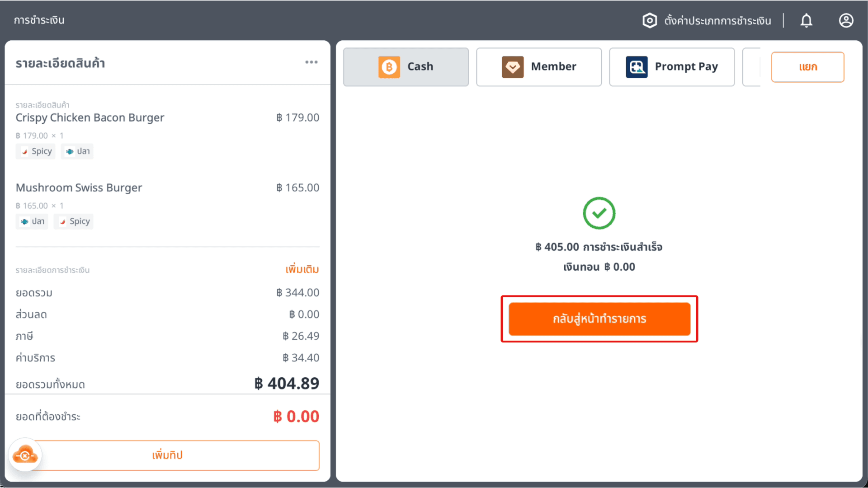Click the Spicy tag under Crispy Chicken Burger
The width and height of the screenshot is (868, 488).
coord(36,151)
